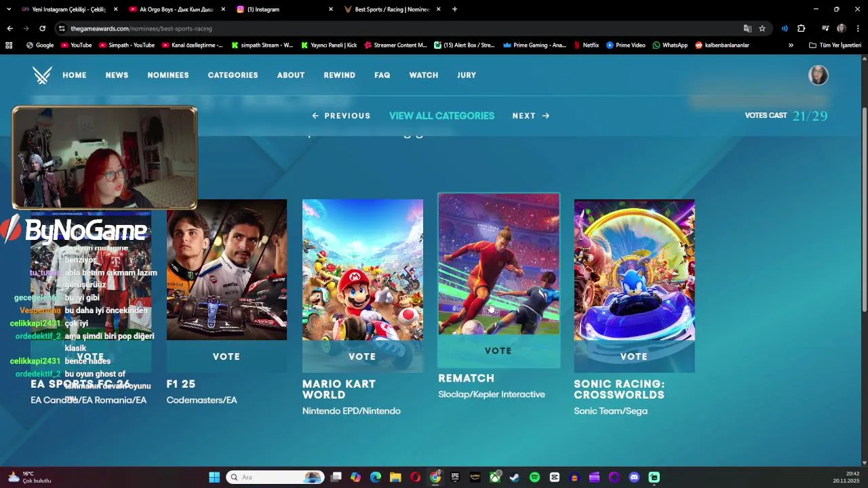Open File Explorer from the taskbar
The height and width of the screenshot is (488, 868).
pos(395,477)
